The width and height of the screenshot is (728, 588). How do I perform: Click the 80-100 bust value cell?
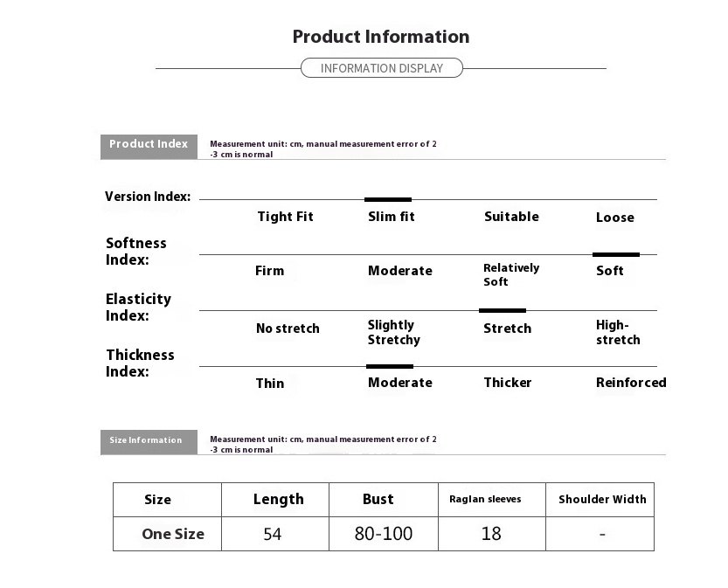point(384,534)
